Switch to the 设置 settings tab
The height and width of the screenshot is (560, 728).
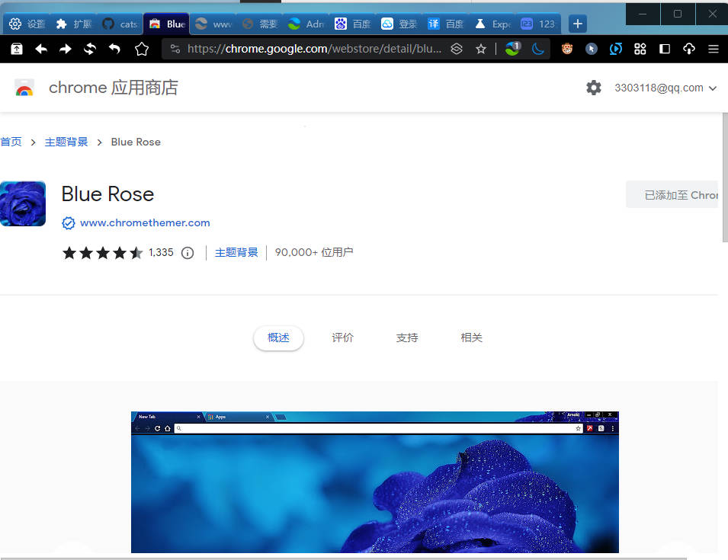(x=27, y=24)
